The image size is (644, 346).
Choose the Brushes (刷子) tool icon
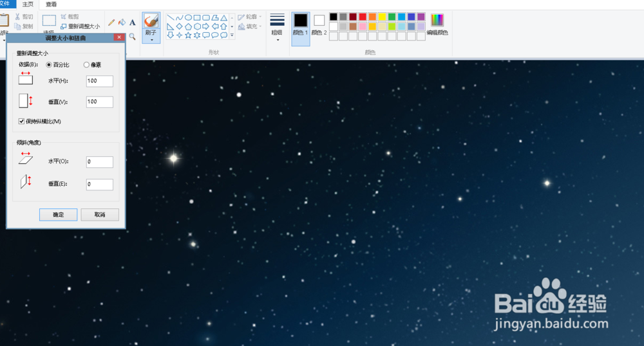coord(151,21)
